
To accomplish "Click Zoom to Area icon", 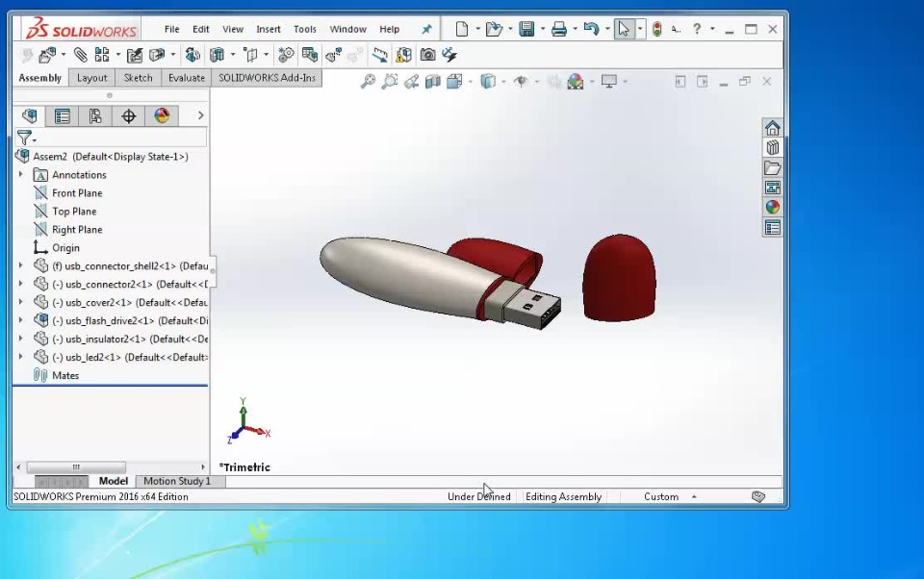I will click(390, 82).
